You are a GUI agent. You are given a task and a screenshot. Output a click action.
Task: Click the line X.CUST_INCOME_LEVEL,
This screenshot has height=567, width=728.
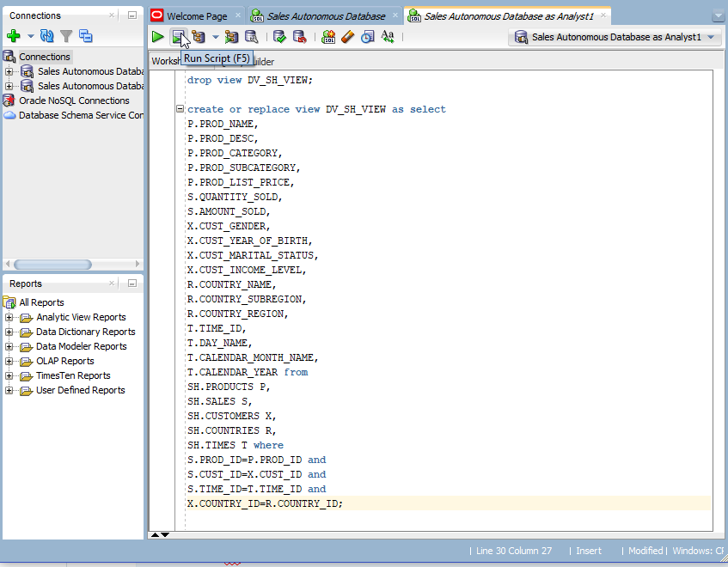(247, 270)
